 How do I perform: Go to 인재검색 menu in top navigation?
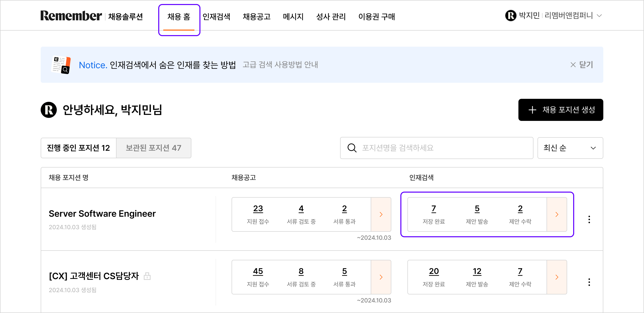coord(216,17)
